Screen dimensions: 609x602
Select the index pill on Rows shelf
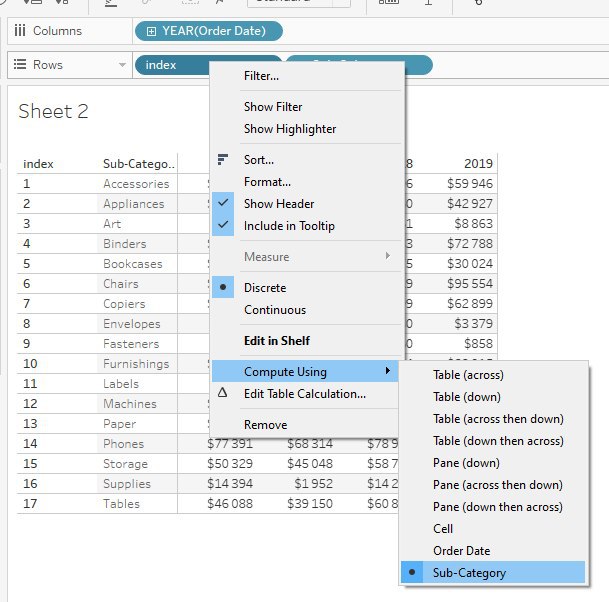click(x=172, y=65)
